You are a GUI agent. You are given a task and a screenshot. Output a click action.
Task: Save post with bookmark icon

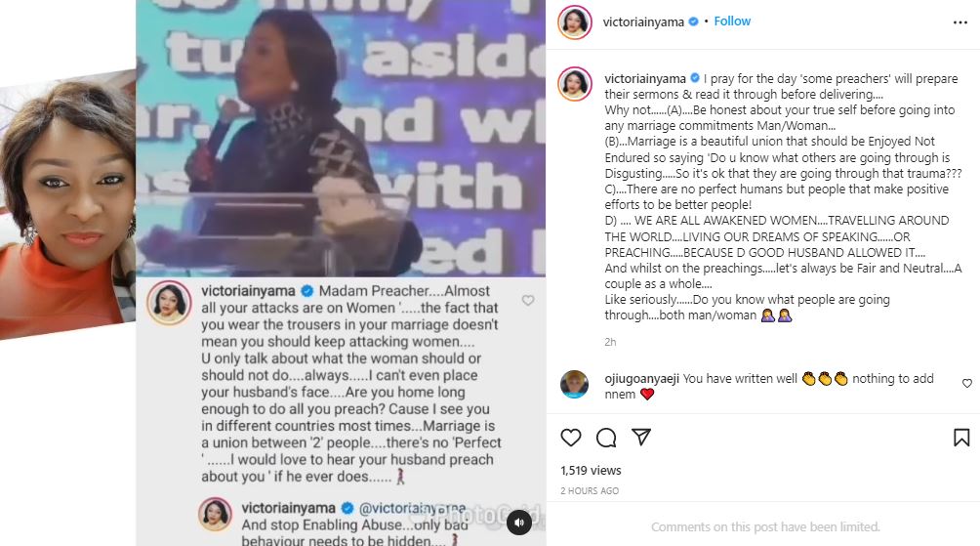tap(961, 438)
